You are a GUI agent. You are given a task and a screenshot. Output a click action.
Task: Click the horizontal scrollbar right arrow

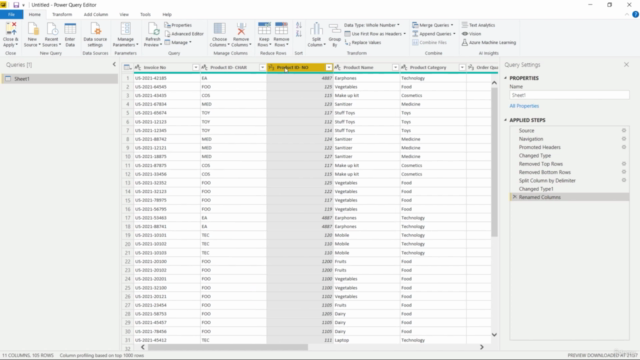click(482, 347)
